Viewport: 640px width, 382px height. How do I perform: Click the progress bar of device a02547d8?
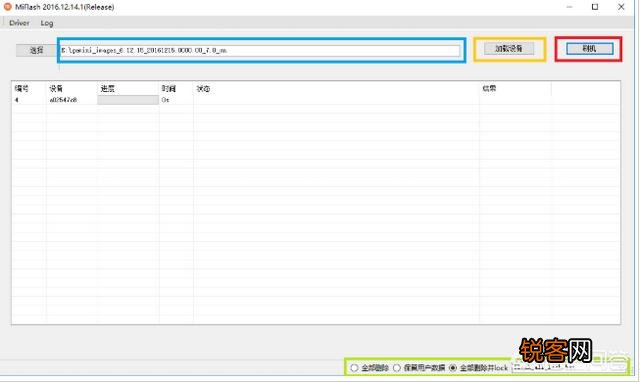pyautogui.click(x=128, y=100)
